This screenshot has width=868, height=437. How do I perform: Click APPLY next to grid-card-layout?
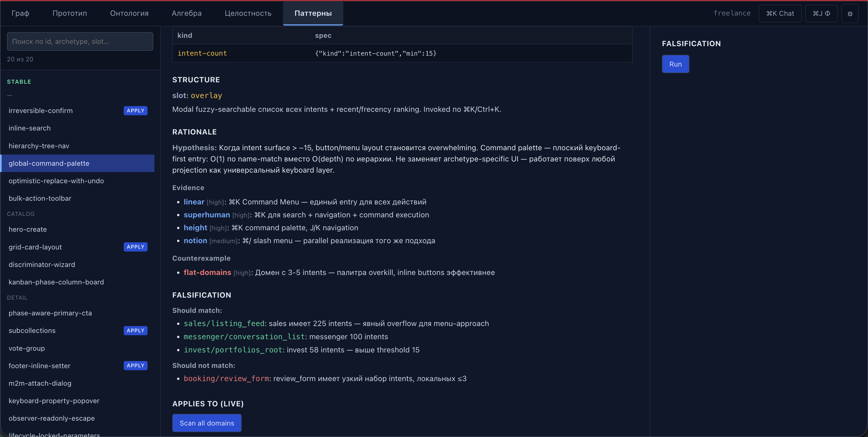click(135, 247)
